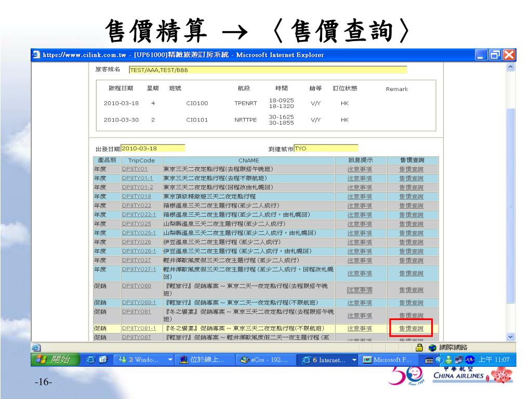The image size is (532, 399).
Task: Click the globe internet zone icon
Action: click(x=432, y=348)
